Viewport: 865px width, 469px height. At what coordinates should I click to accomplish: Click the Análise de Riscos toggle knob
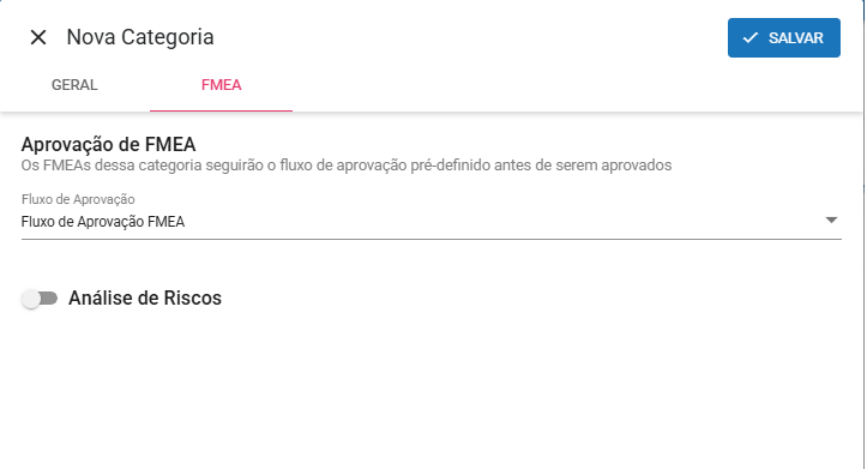[31, 299]
